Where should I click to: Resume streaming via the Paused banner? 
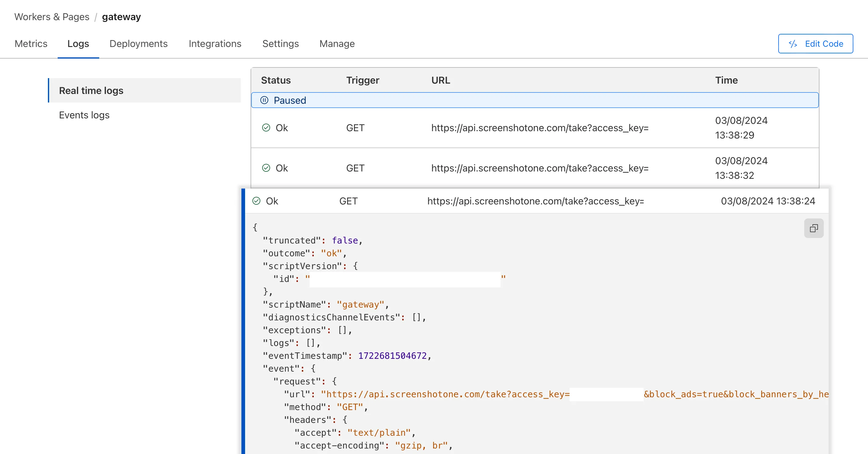[x=534, y=100]
